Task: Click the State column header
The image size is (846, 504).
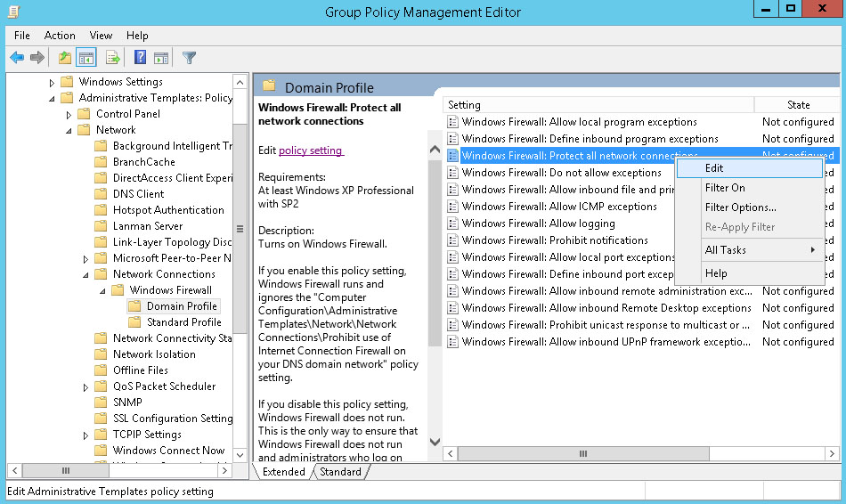Action: click(x=798, y=105)
